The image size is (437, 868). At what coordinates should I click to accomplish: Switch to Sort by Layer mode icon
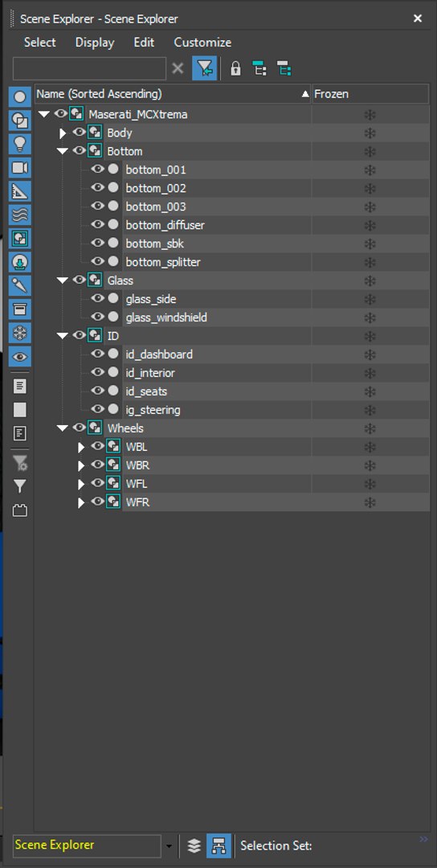pyautogui.click(x=194, y=845)
